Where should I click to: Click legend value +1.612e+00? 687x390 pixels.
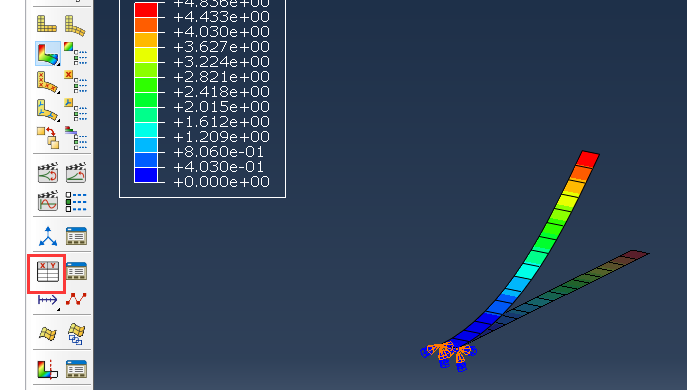point(221,122)
